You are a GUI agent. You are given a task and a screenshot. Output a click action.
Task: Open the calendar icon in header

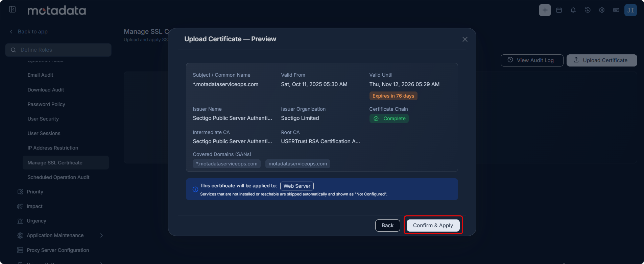[559, 10]
